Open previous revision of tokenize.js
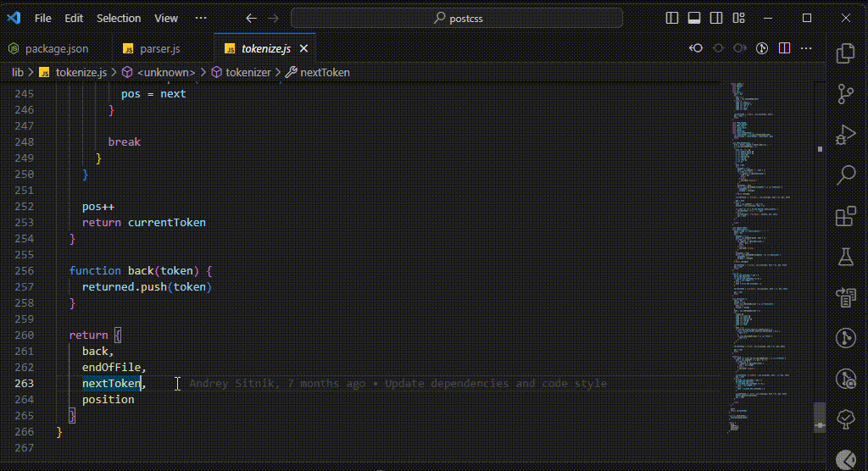Image resolution: width=868 pixels, height=471 pixels. pyautogui.click(x=696, y=48)
